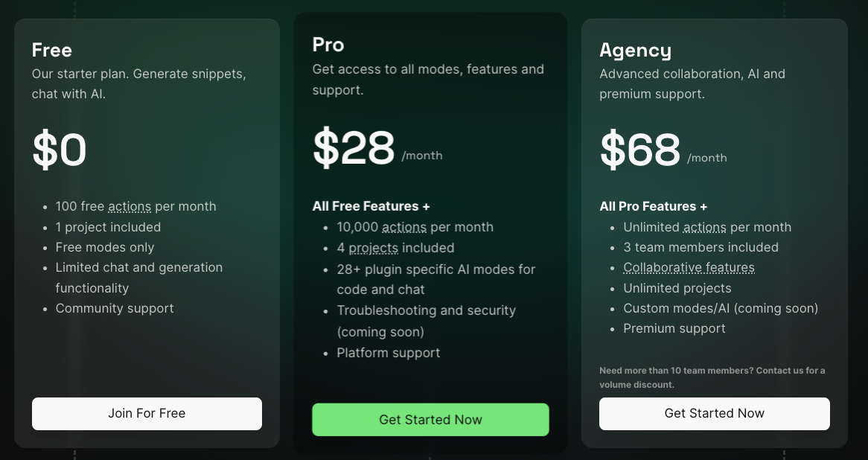Click the 3 team members included item
This screenshot has width=868, height=460.
[x=701, y=247]
